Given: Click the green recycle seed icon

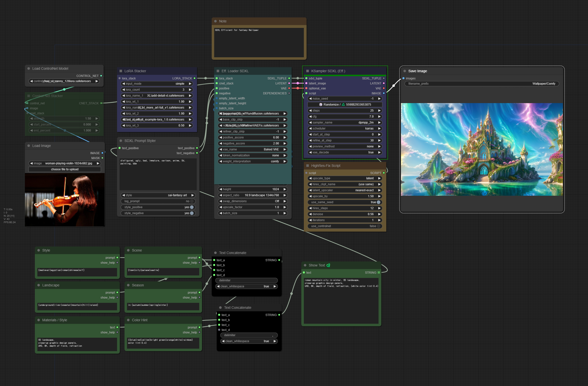Looking at the screenshot, I should [x=343, y=105].
